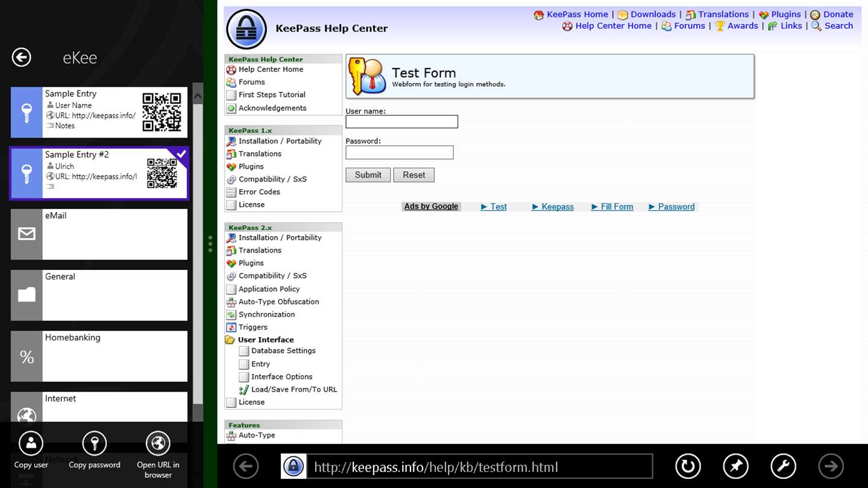Image resolution: width=868 pixels, height=488 pixels.
Task: Click browser back button
Action: click(246, 466)
